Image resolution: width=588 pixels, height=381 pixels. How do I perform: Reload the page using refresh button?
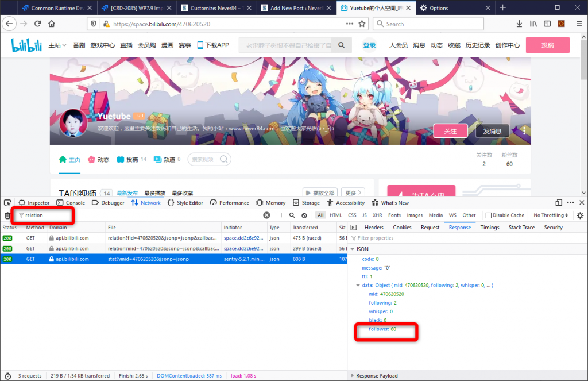[38, 24]
